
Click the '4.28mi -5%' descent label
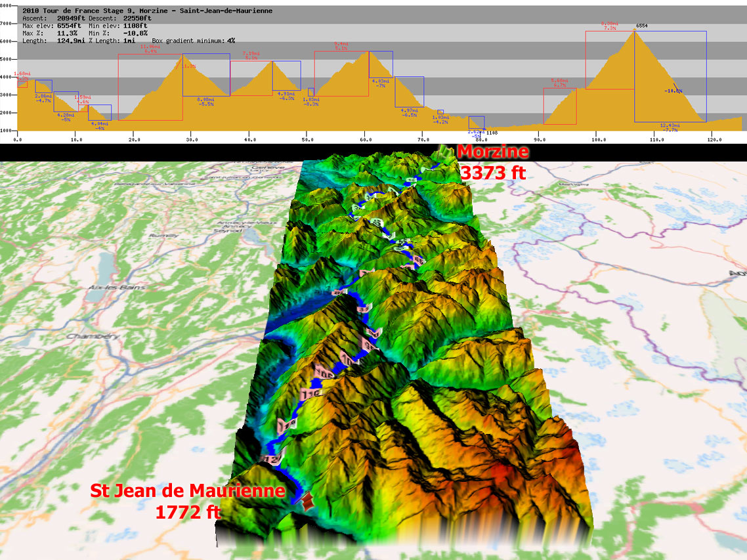pos(66,118)
